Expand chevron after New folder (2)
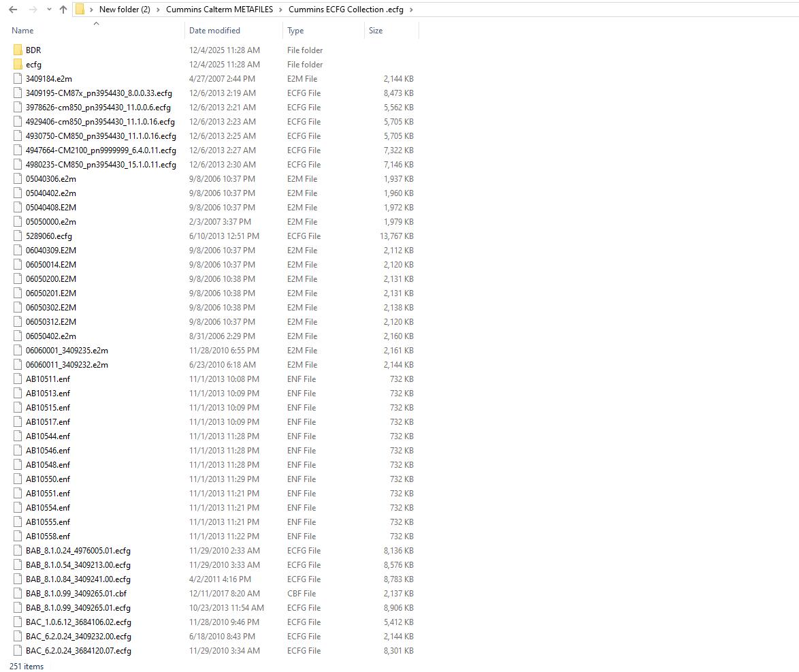Screen dimensions: 799x672 pyautogui.click(x=158, y=9)
